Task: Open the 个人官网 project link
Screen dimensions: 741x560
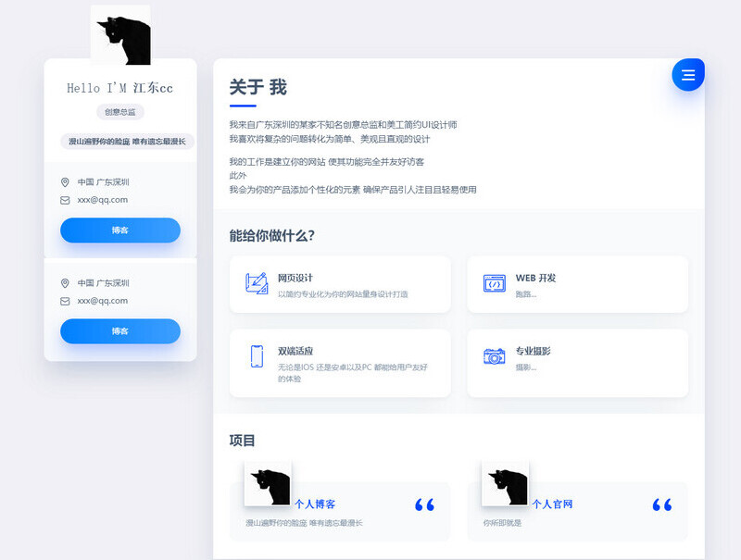Action: point(552,504)
